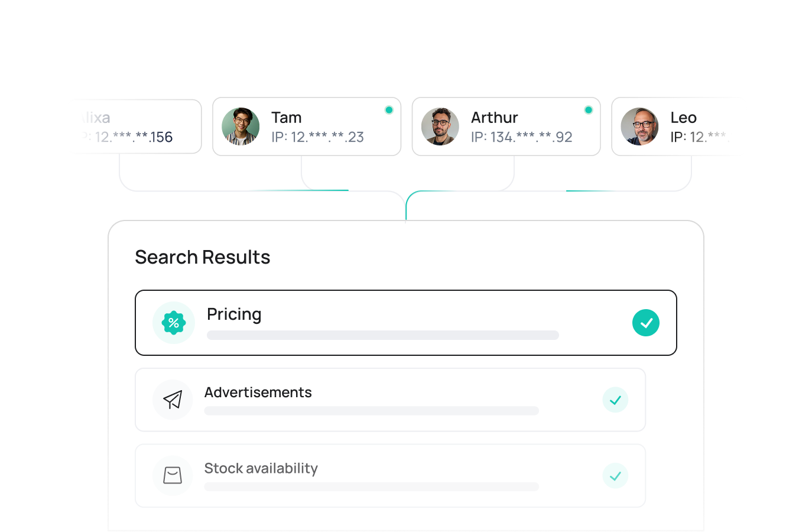The width and height of the screenshot is (812, 532).
Task: Click Arthur's IP address text
Action: point(521,137)
